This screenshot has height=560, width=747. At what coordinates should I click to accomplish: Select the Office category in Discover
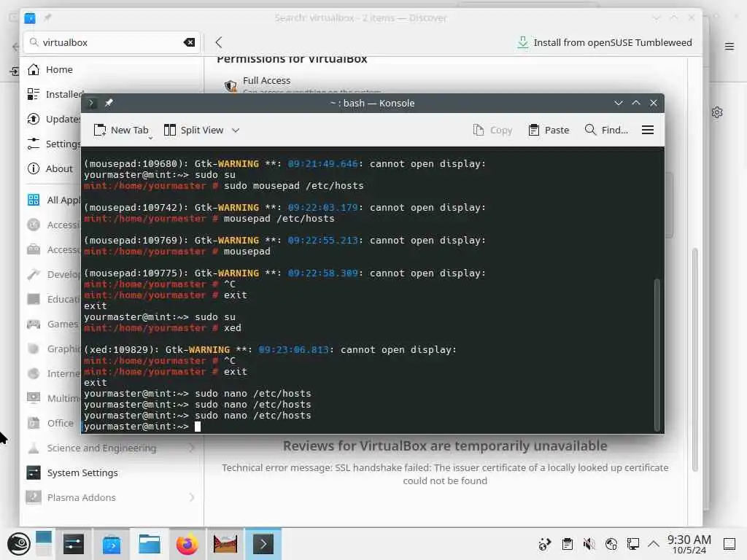point(53,423)
